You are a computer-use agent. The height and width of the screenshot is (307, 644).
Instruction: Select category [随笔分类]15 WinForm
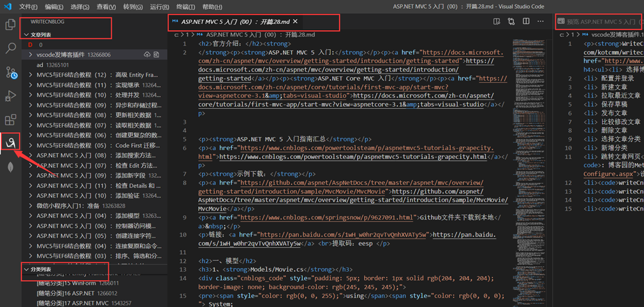(94, 283)
